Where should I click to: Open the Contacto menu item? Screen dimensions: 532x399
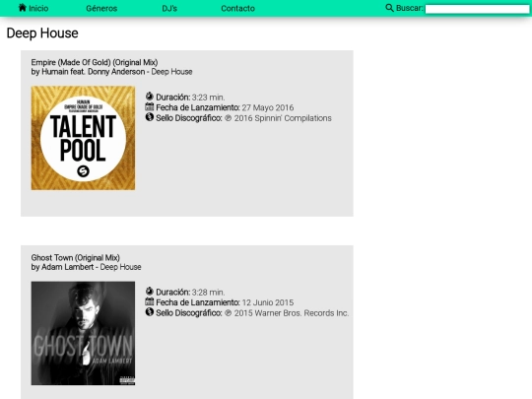(237, 9)
